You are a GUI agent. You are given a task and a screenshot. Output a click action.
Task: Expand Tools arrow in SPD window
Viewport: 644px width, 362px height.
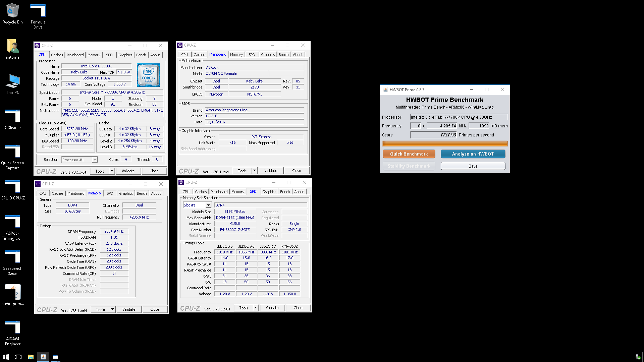click(256, 308)
